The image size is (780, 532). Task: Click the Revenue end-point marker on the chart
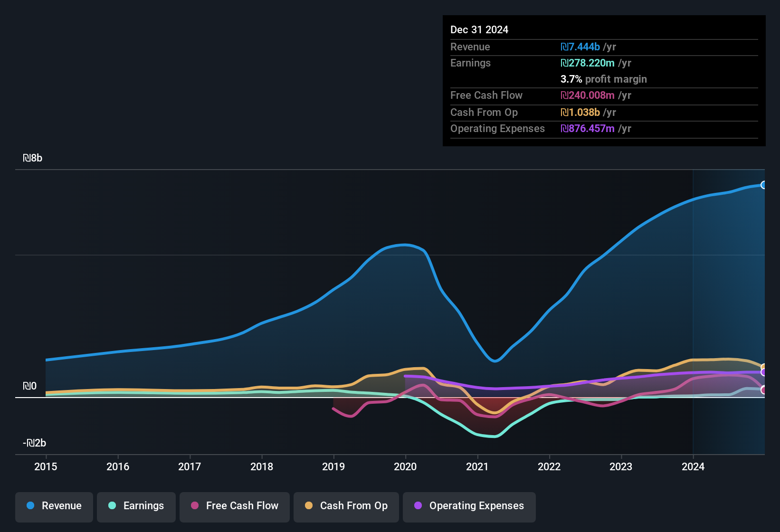[763, 185]
